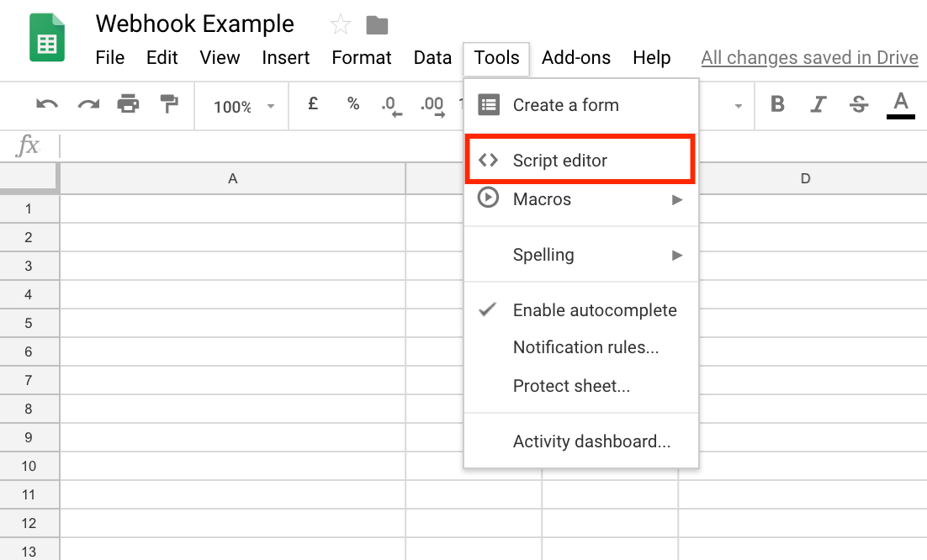The height and width of the screenshot is (560, 927).
Task: Select the Paint format tool
Action: 167,105
